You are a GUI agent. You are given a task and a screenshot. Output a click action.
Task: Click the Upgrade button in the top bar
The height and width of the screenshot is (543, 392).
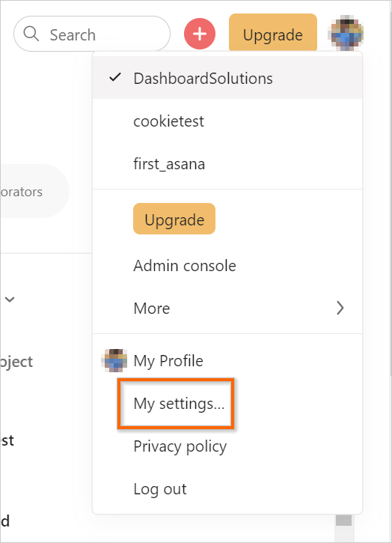[273, 34]
